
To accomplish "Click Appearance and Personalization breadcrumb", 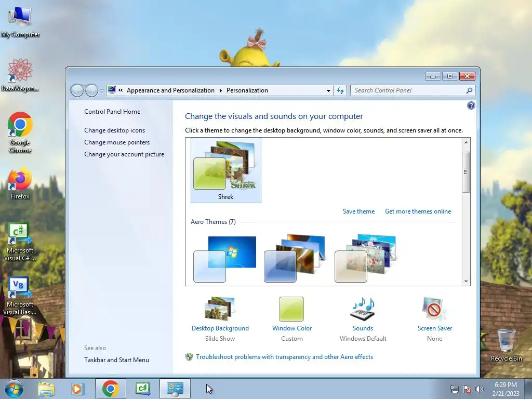I will pyautogui.click(x=170, y=90).
